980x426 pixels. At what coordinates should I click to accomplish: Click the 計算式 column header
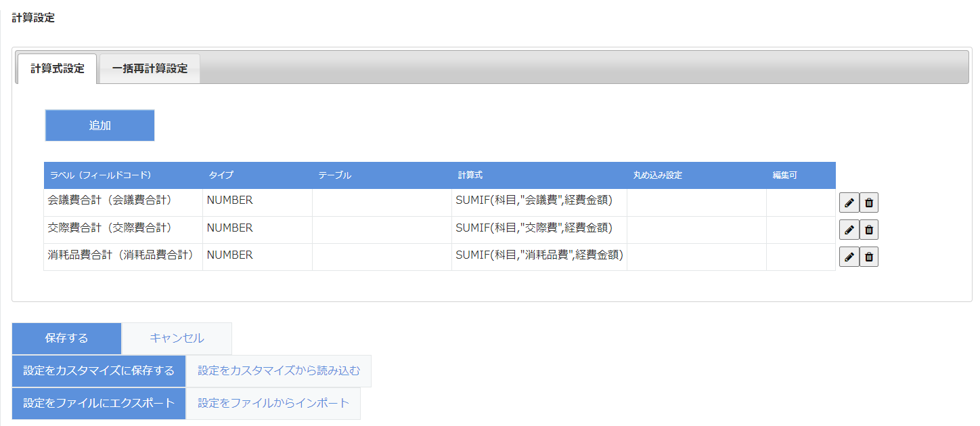(470, 175)
